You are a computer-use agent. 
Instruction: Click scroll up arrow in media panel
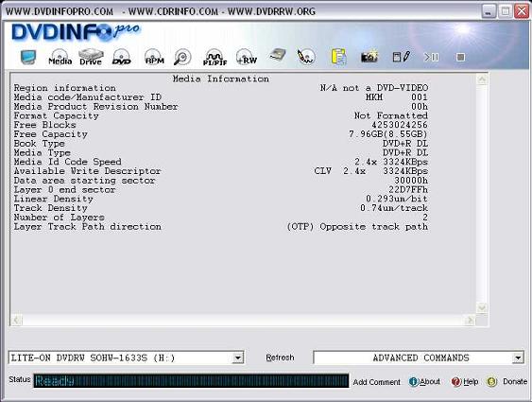click(x=482, y=79)
